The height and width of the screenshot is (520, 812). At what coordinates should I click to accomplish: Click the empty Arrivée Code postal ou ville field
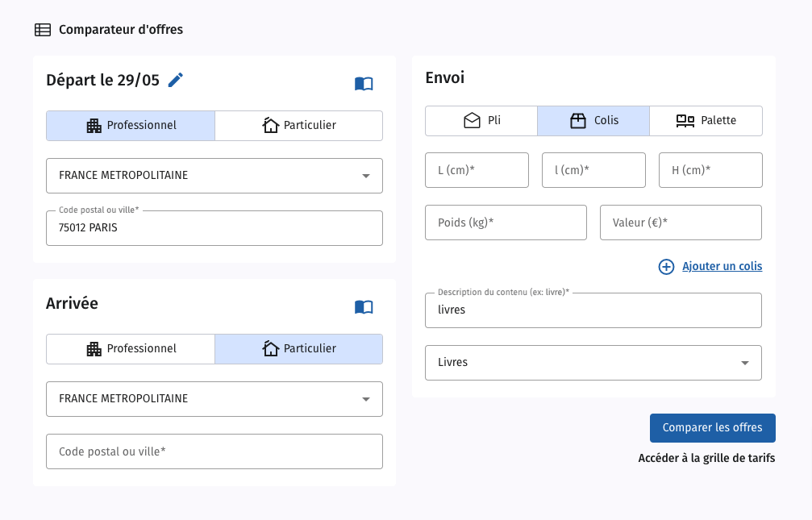[x=214, y=451]
